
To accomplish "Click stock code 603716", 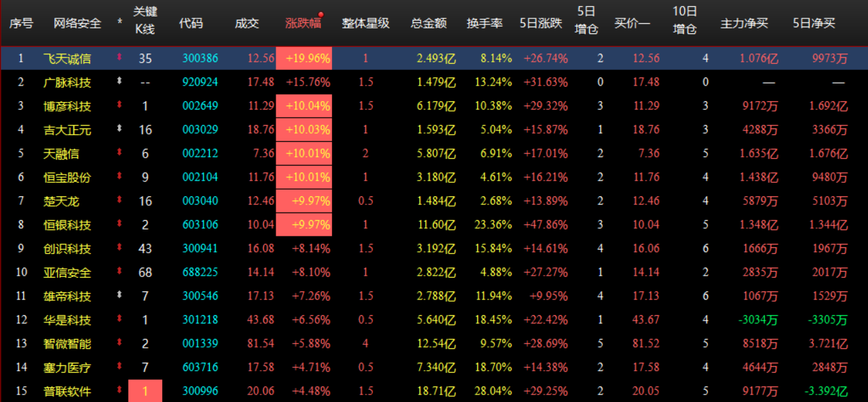I will 200,367.
